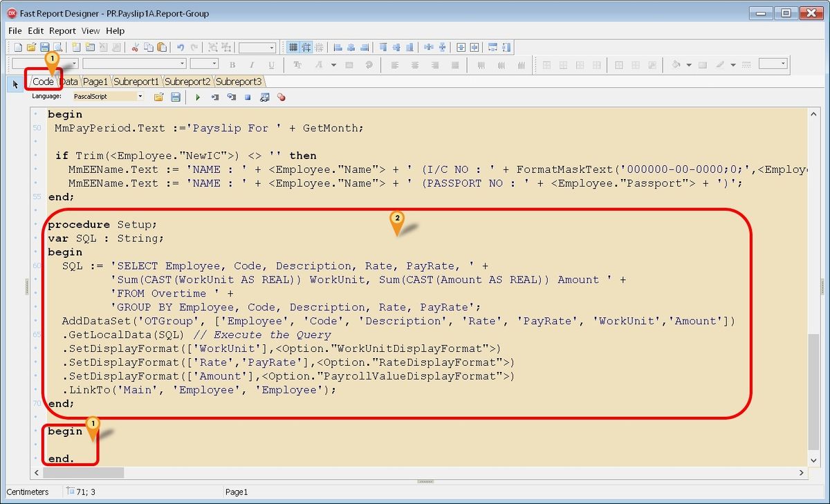Cut the selected code with scissors icon

point(135,47)
